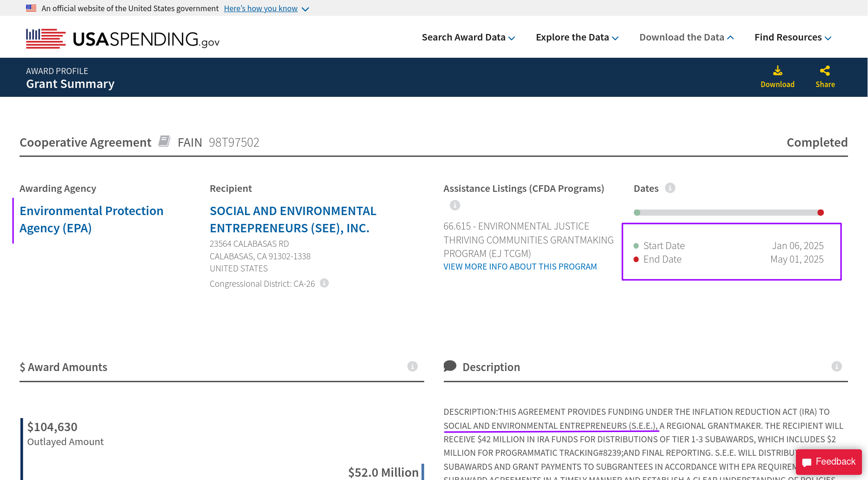Open the Find Resources menu

(793, 37)
